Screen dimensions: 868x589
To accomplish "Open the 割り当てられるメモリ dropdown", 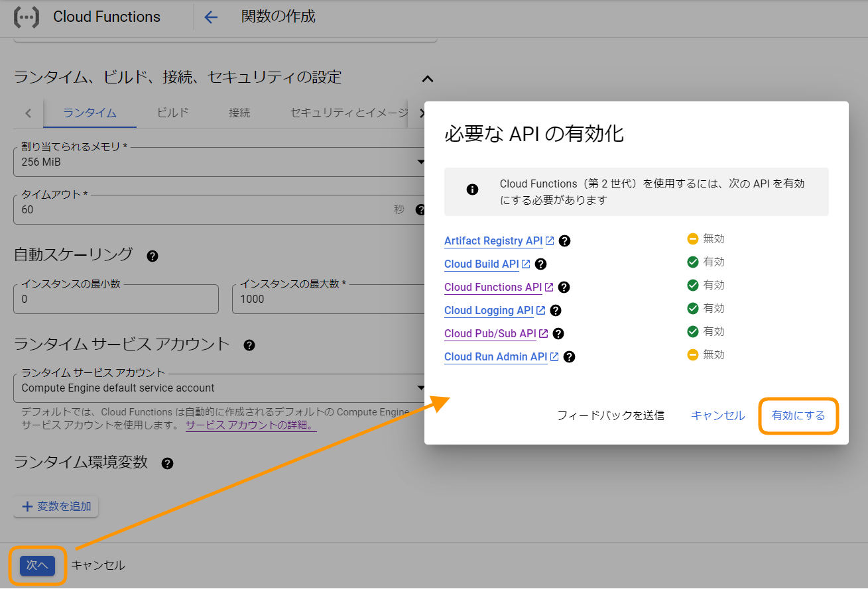I will point(420,161).
